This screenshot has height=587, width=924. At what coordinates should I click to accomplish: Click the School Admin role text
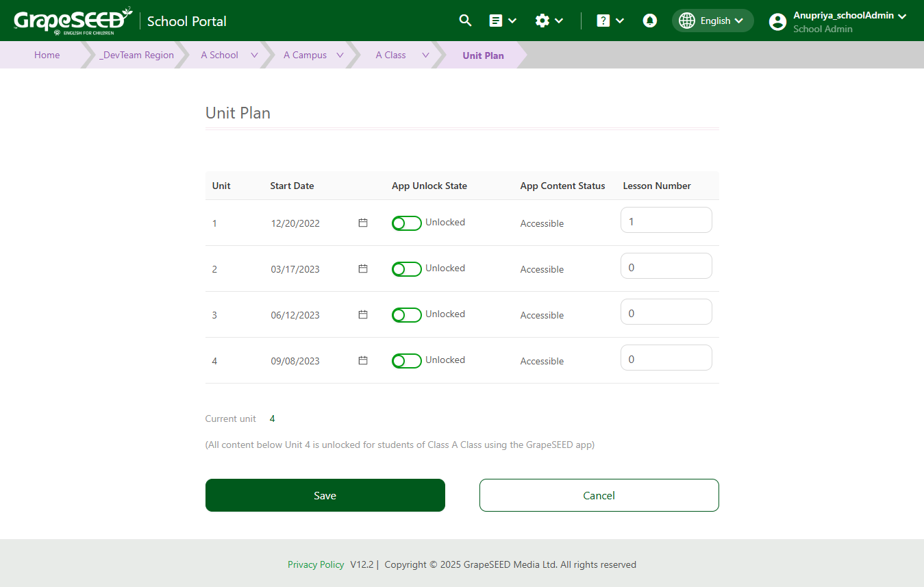tap(823, 29)
